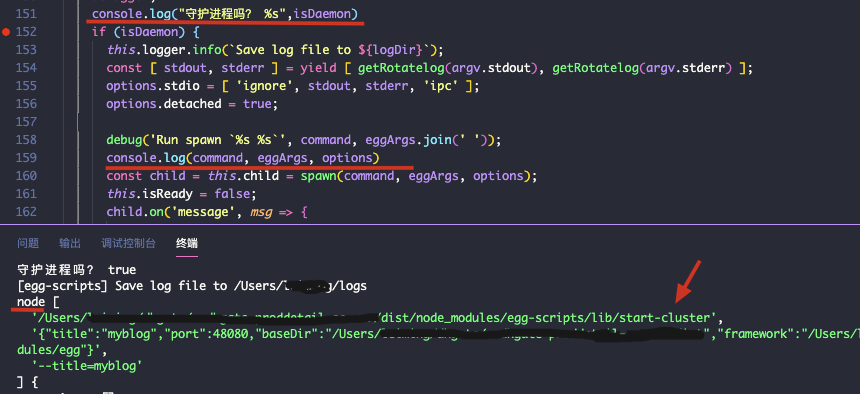Click line number 158 in the gutter
860x394 pixels.
[x=26, y=140]
